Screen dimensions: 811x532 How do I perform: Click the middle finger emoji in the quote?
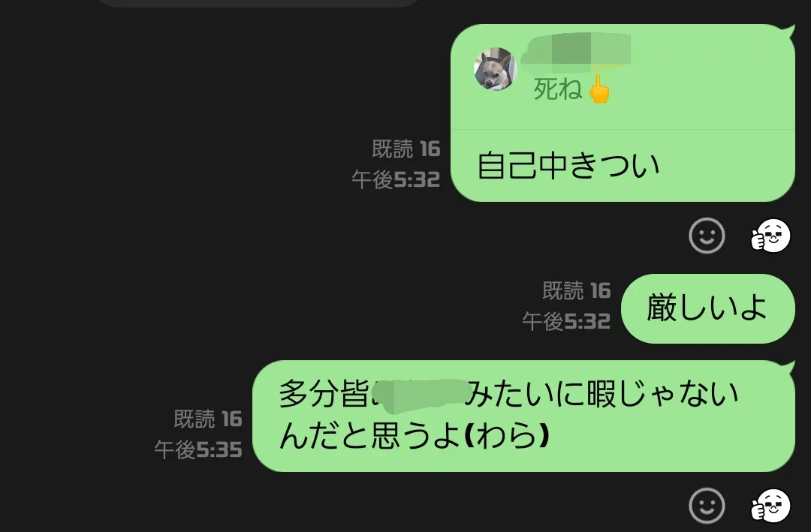click(599, 89)
